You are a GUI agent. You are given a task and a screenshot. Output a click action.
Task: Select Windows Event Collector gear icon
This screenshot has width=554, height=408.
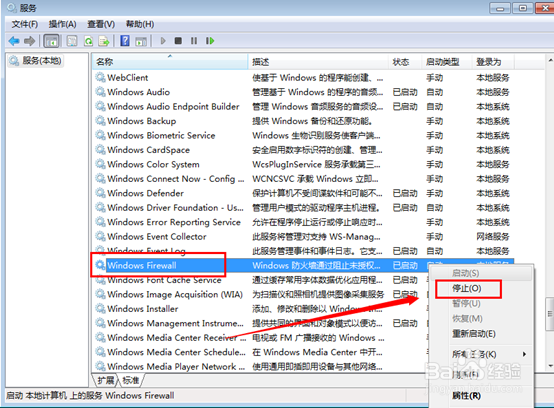100,237
